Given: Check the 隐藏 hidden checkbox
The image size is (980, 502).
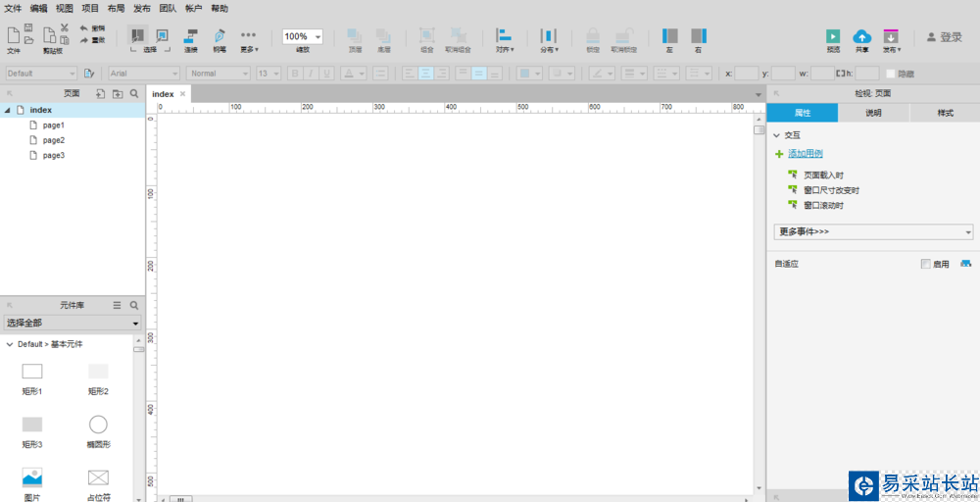Looking at the screenshot, I should pyautogui.click(x=891, y=74).
